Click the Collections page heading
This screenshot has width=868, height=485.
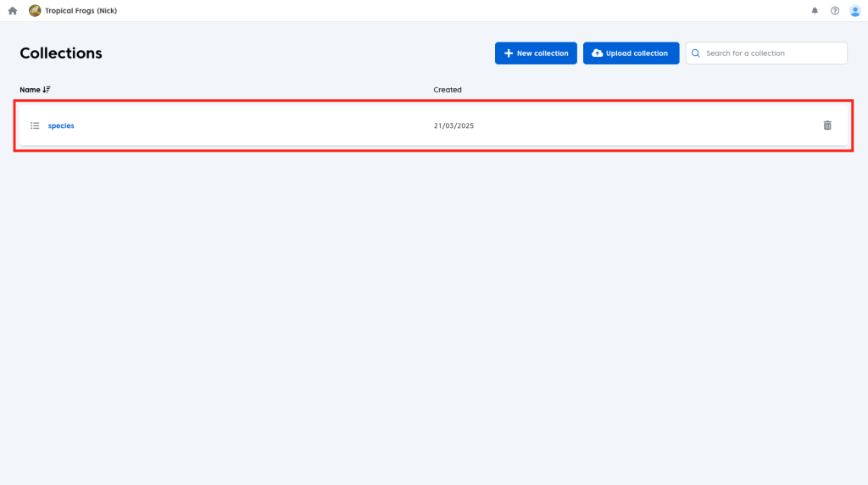coord(61,53)
